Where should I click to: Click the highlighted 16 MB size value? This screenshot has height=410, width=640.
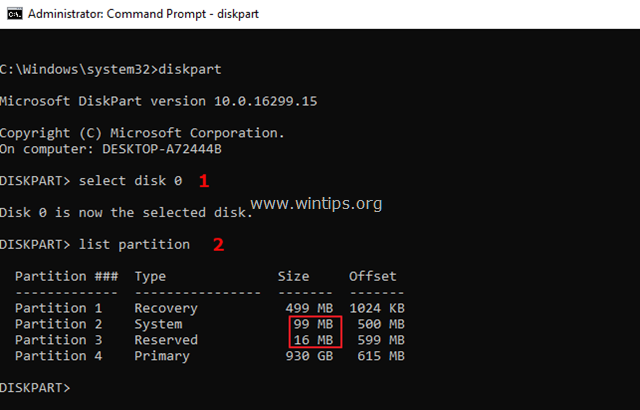point(313,340)
